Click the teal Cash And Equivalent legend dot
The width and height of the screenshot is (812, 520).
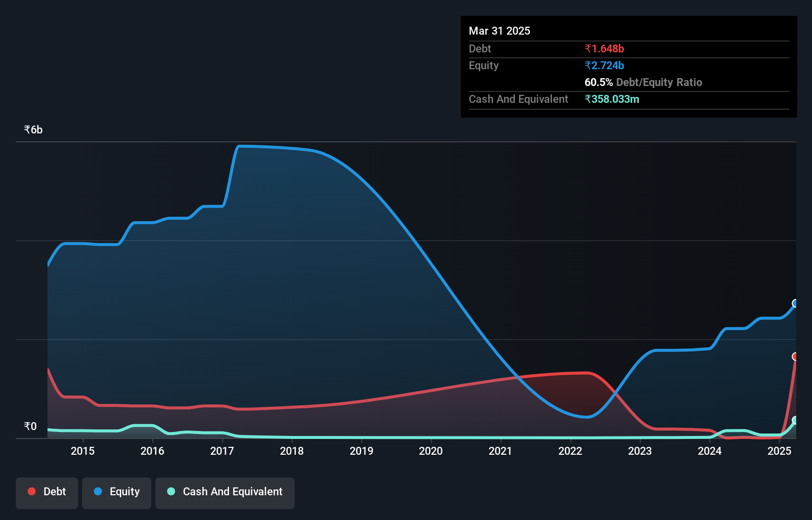click(171, 491)
